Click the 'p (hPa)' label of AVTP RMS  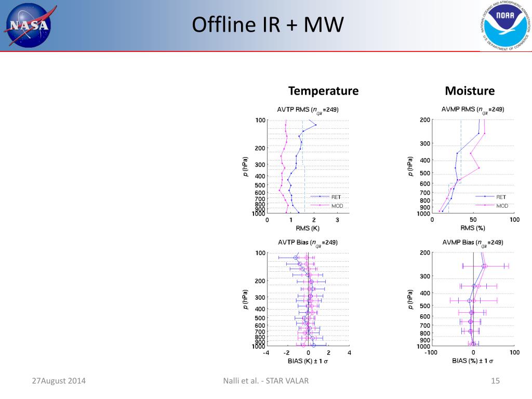point(245,167)
